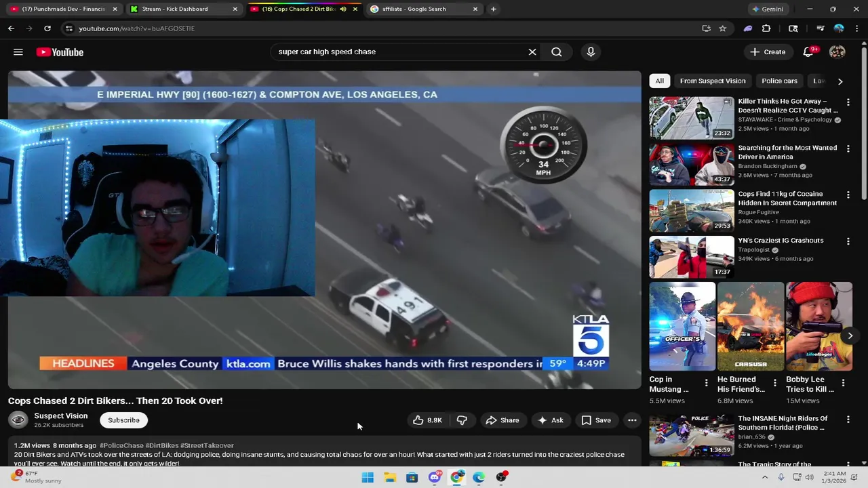Open Microsoft Edge from taskbar

point(479,477)
